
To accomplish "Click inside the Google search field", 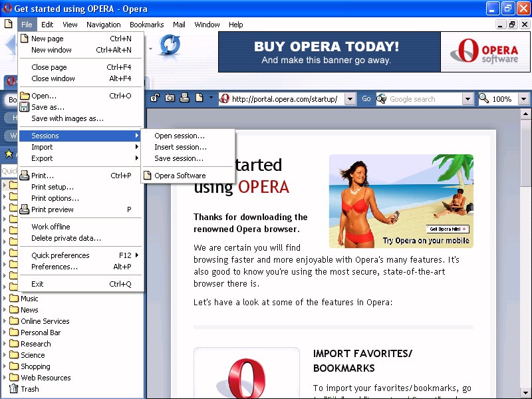I will click(x=424, y=99).
